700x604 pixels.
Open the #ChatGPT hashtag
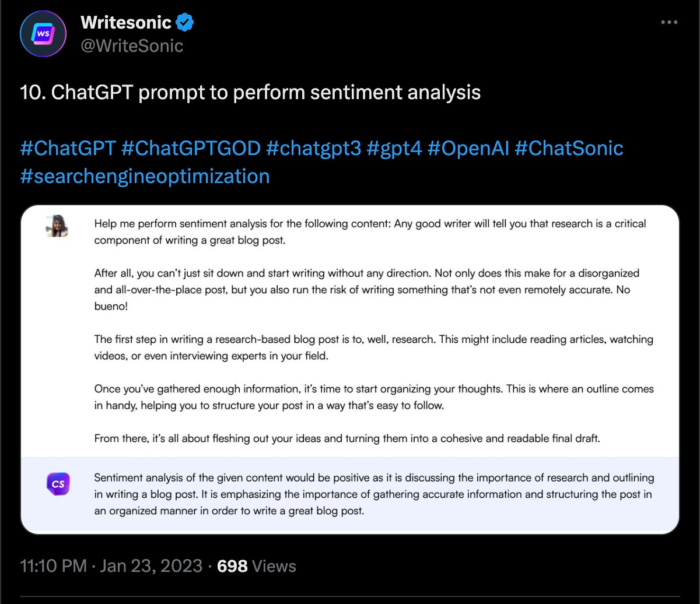coord(67,148)
